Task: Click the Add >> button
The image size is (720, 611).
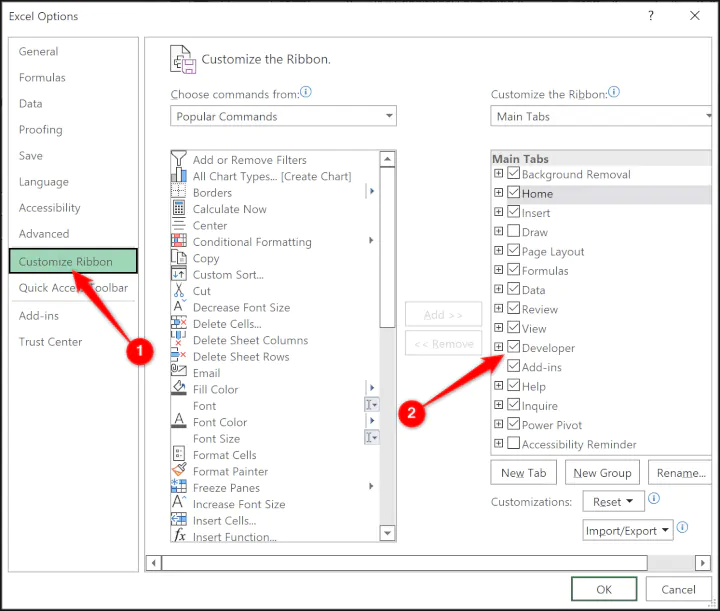Action: tap(443, 314)
